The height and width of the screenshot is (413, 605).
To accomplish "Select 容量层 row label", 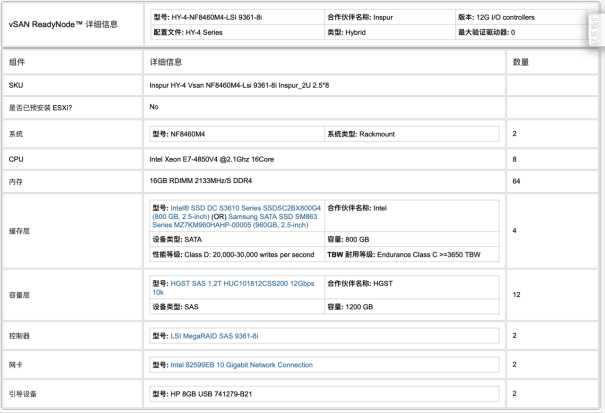I will click(x=19, y=295).
